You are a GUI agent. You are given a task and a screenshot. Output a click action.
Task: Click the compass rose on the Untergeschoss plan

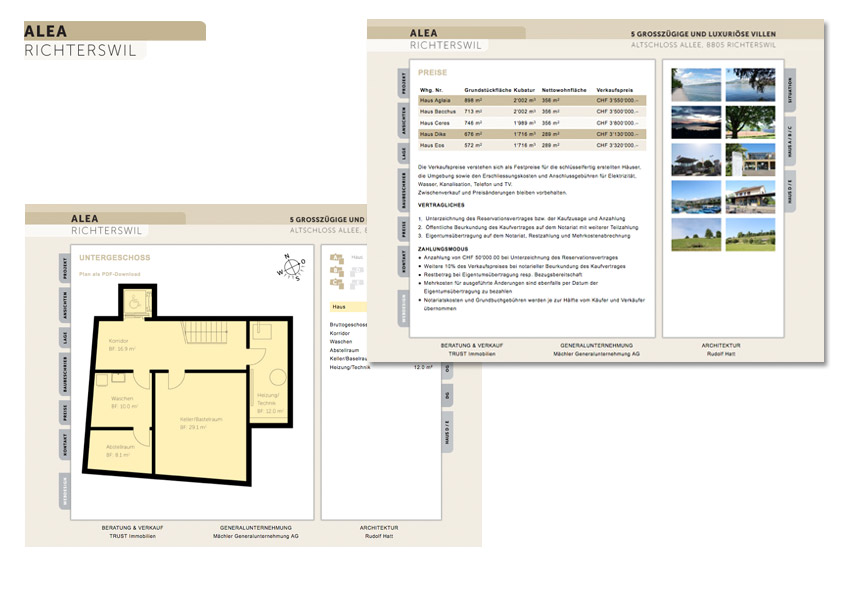(x=292, y=267)
